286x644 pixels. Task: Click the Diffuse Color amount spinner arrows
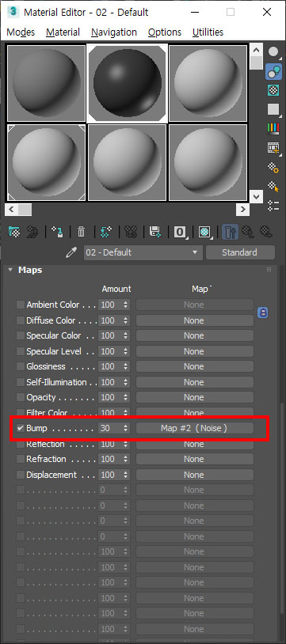pyautogui.click(x=125, y=320)
